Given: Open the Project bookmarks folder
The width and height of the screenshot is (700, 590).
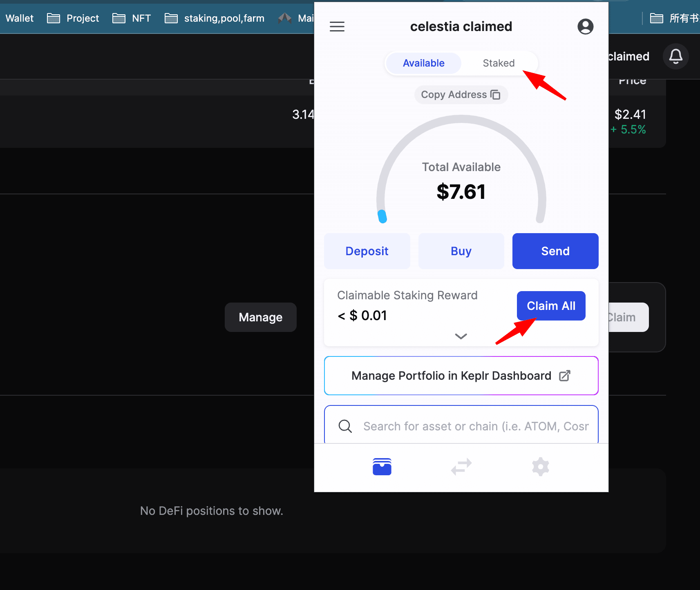Looking at the screenshot, I should tap(73, 18).
